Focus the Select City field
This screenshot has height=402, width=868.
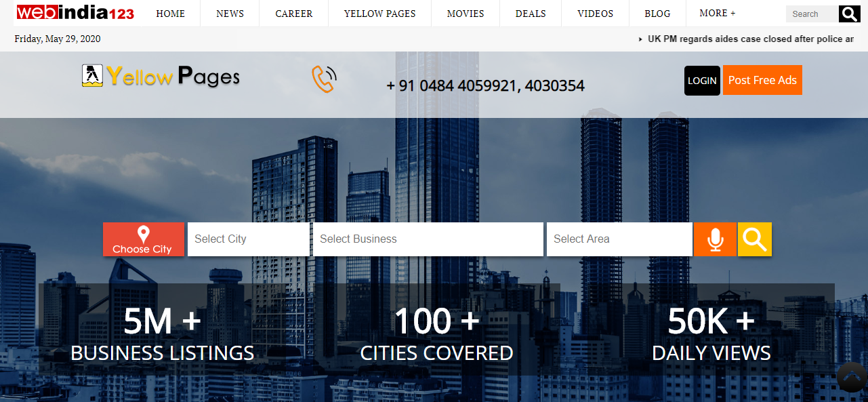249,239
